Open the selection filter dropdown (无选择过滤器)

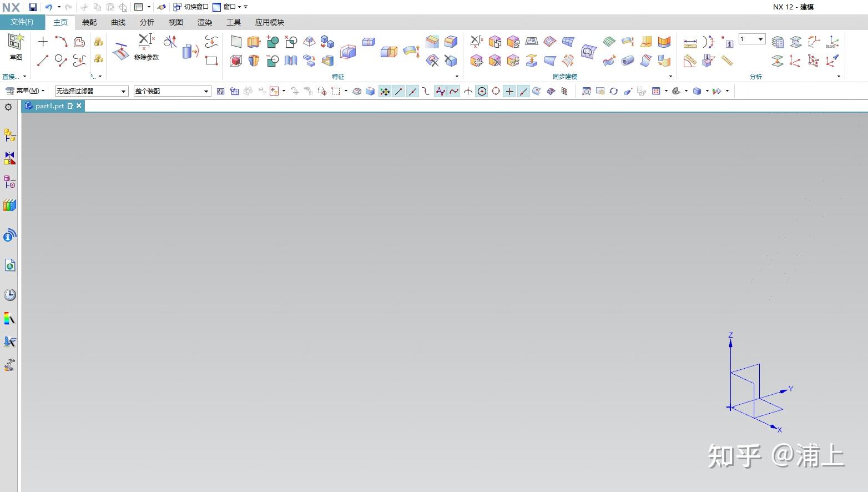click(91, 91)
